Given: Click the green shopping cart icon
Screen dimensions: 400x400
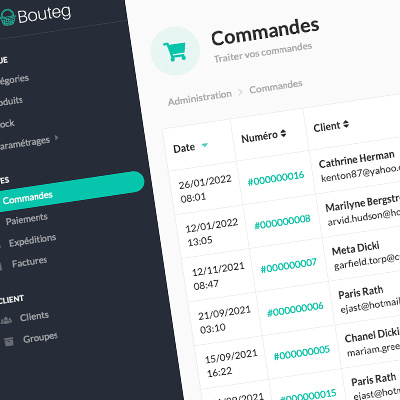Looking at the screenshot, I should click(x=175, y=52).
